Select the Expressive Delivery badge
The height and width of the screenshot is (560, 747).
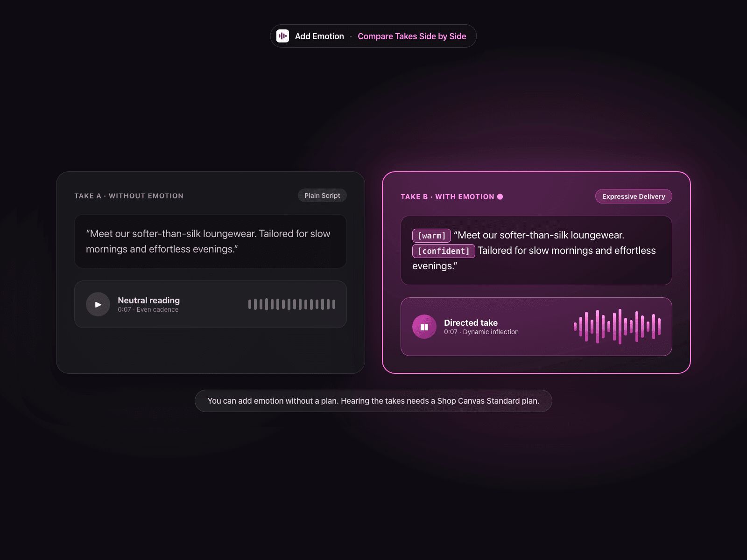[x=634, y=196]
